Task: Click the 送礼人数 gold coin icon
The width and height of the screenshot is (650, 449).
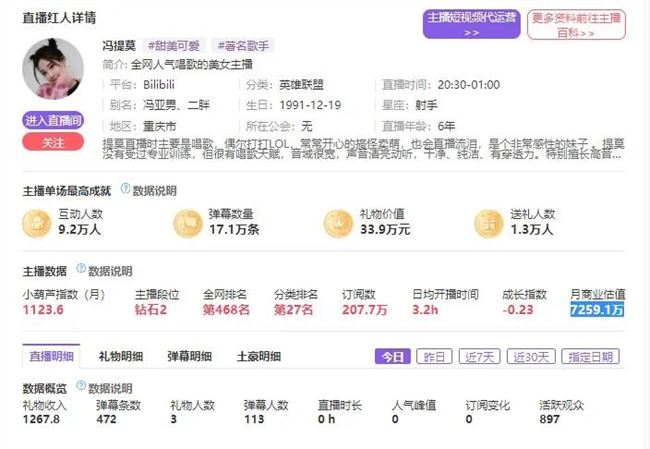Action: (x=488, y=223)
